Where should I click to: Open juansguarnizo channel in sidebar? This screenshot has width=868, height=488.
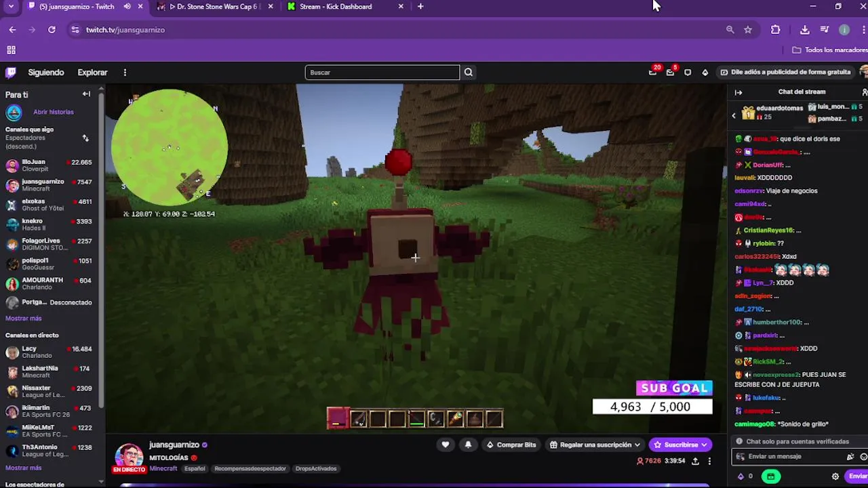click(49, 185)
